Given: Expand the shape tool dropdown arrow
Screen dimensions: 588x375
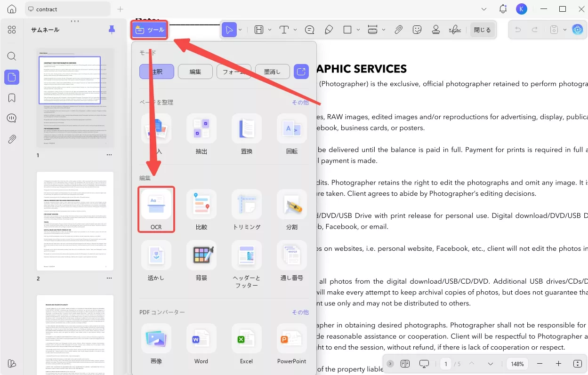Looking at the screenshot, I should click(x=358, y=30).
